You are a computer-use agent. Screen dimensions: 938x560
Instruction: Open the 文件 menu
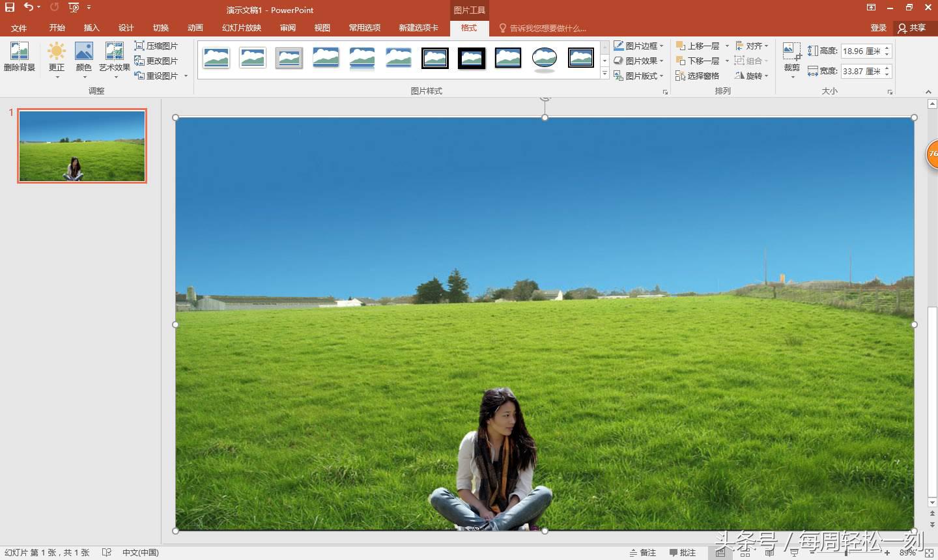coord(19,28)
